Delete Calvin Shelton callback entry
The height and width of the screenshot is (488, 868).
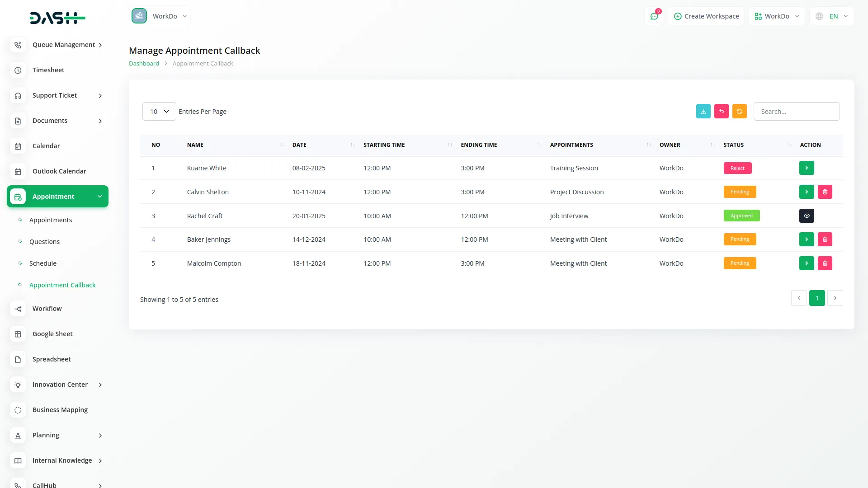[x=825, y=192]
